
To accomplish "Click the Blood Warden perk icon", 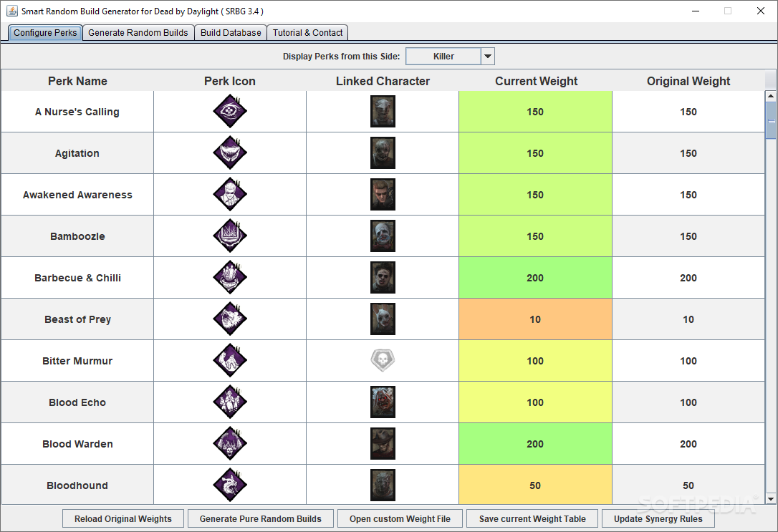I will (230, 444).
